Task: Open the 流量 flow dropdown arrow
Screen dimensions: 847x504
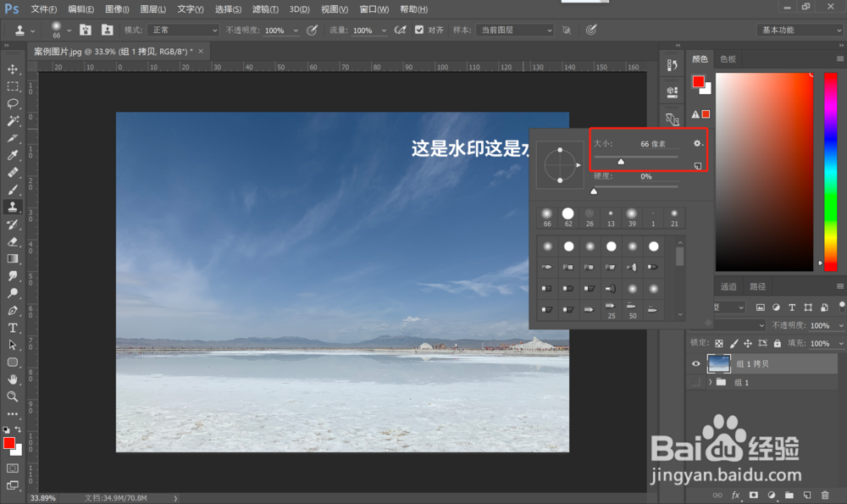Action: coord(384,30)
